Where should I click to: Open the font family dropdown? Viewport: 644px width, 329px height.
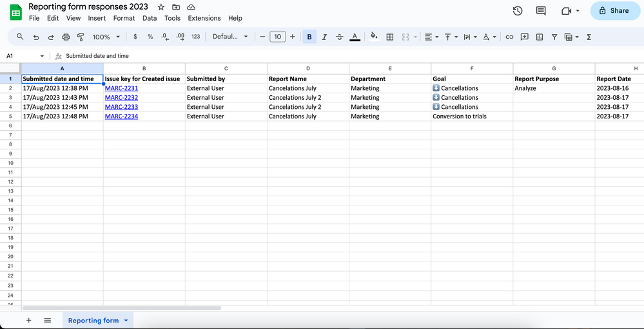pos(230,37)
